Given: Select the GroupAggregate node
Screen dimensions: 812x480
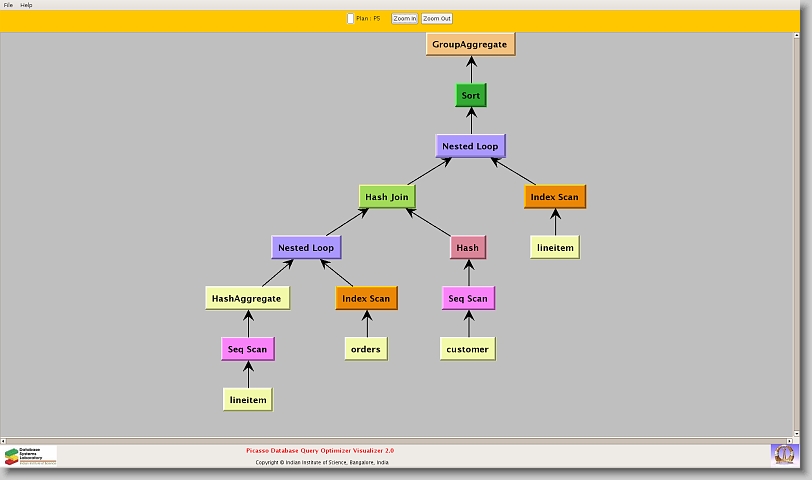Looking at the screenshot, I should (x=470, y=45).
